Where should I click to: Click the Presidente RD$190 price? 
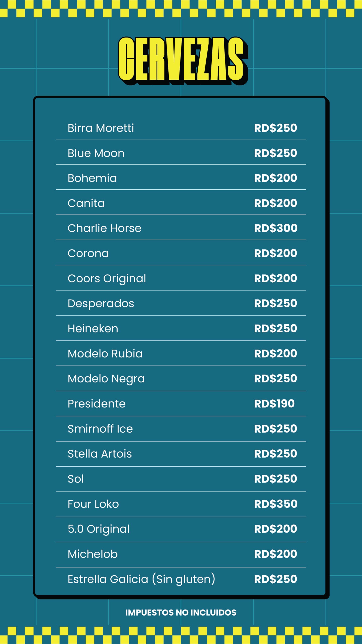coord(274,404)
